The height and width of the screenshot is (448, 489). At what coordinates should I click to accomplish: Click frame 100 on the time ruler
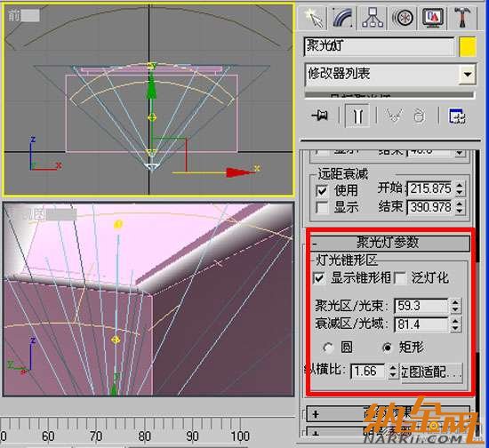point(240,436)
